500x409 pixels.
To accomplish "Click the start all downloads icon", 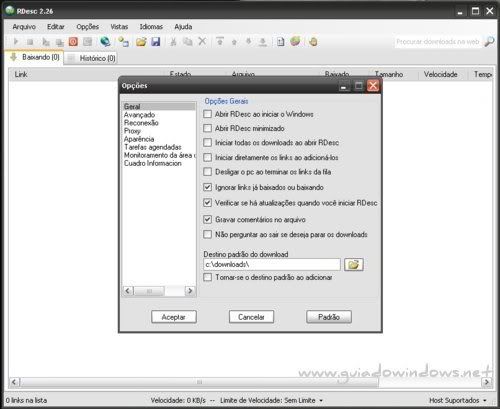I will 46,42.
